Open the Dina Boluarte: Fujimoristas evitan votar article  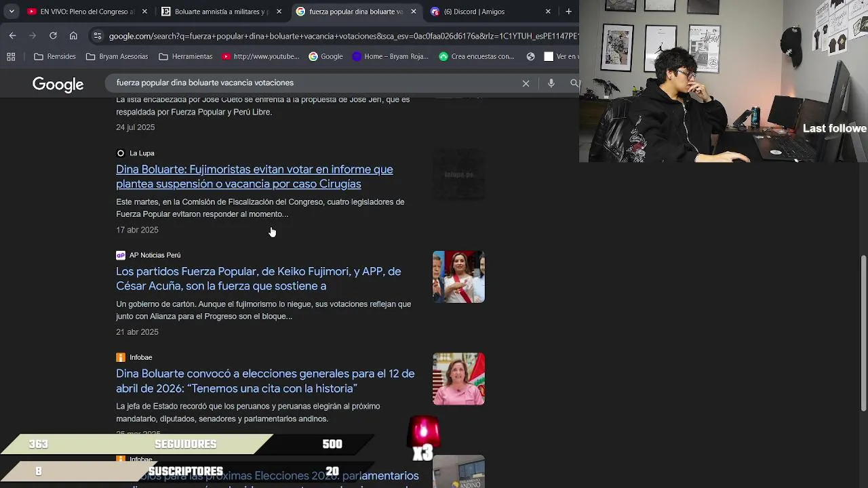(x=254, y=176)
